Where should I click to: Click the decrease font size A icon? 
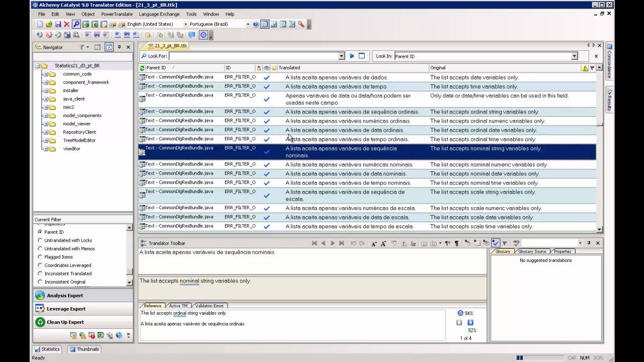click(x=374, y=243)
